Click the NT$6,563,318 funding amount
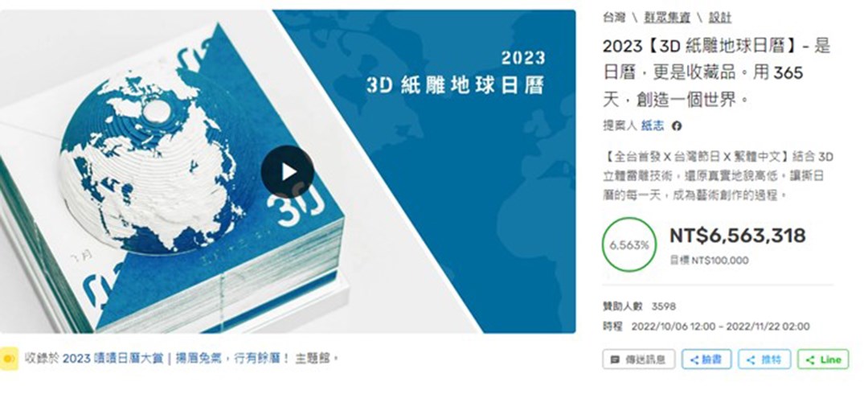The image size is (868, 398). (x=737, y=236)
